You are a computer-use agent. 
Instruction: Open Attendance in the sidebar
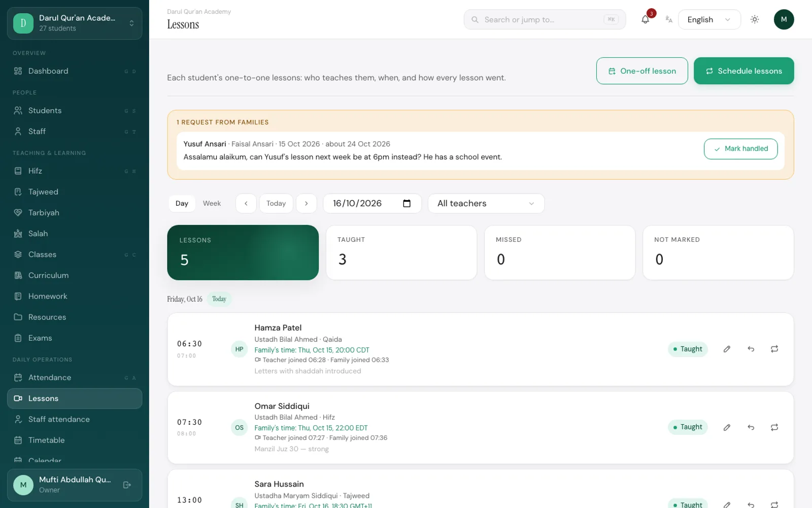click(x=75, y=377)
